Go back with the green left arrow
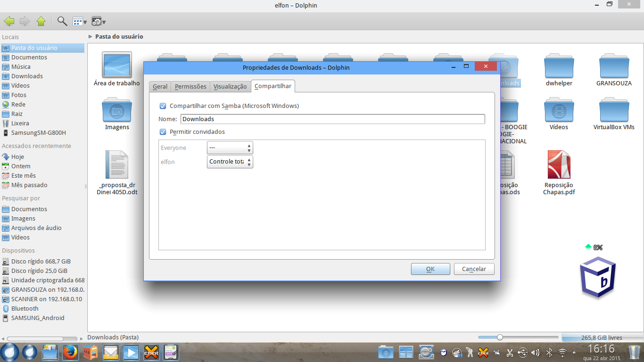This screenshot has height=362, width=644. (x=9, y=21)
